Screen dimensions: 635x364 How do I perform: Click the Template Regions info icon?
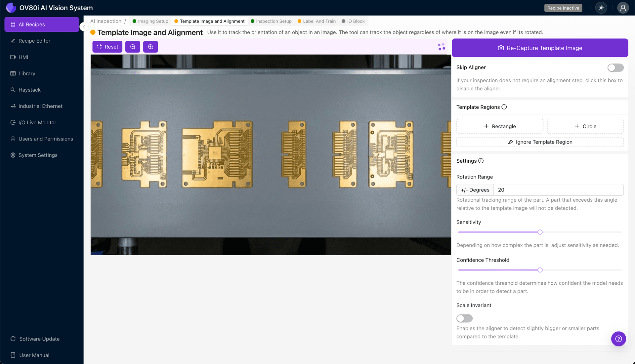point(504,107)
